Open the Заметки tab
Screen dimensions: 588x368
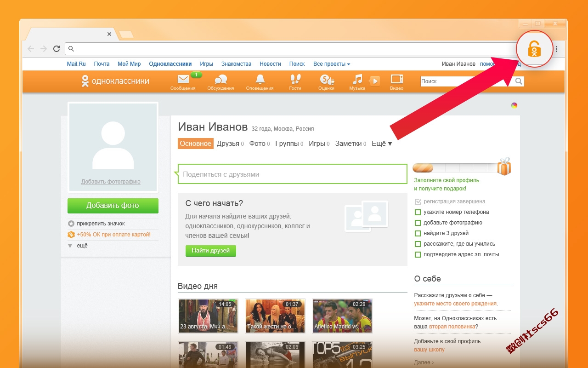[x=351, y=144]
